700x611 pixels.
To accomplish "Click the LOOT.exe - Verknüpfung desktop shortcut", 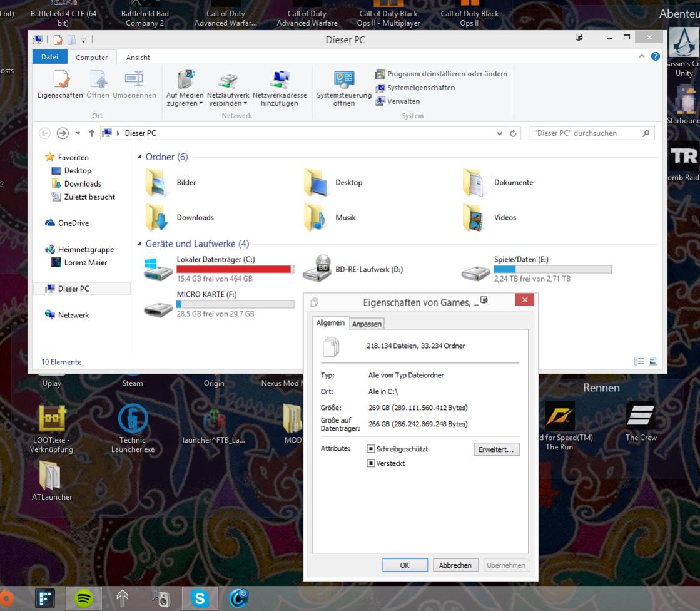I will click(x=51, y=429).
